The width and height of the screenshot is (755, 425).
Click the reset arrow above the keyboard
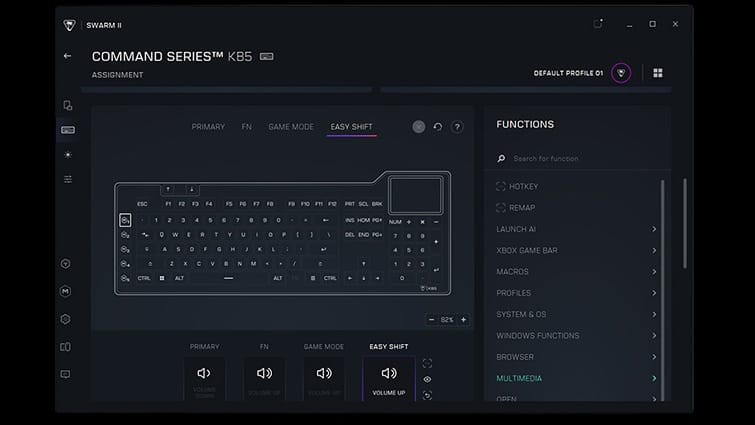click(x=438, y=127)
